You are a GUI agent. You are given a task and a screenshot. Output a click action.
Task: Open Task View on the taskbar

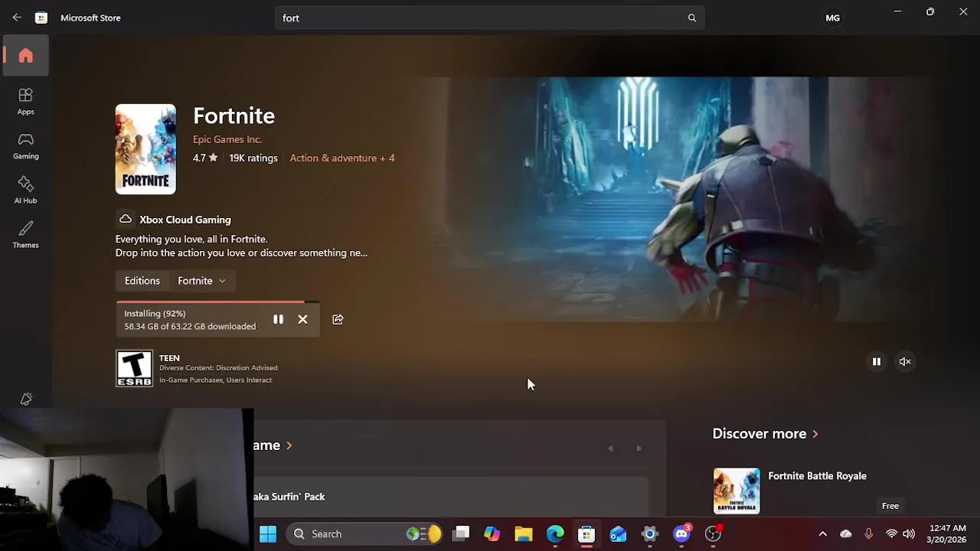[x=461, y=533]
